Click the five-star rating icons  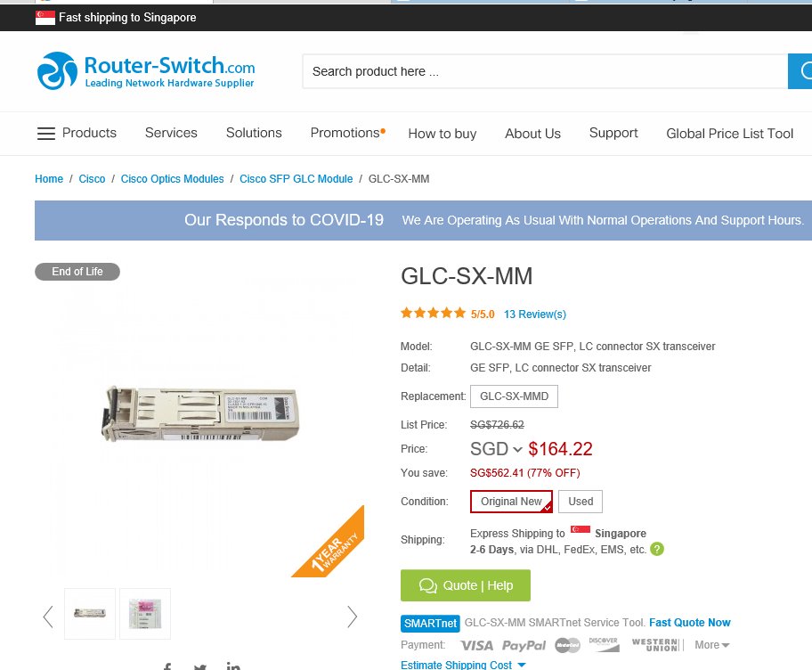433,313
